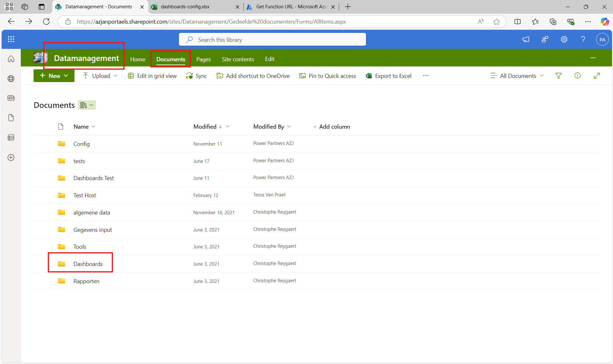Screen dimensions: 613x364
Task: Open the SharePoint Home rail icon
Action: (x=11, y=59)
